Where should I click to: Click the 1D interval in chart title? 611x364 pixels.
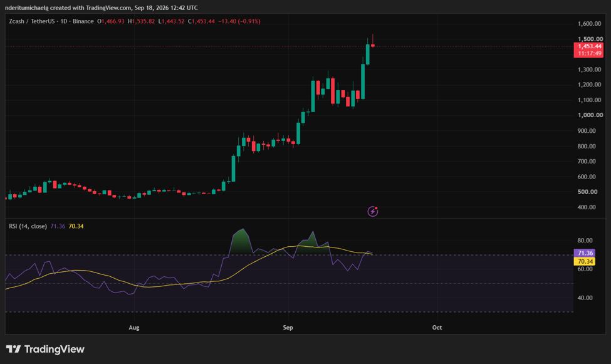64,21
